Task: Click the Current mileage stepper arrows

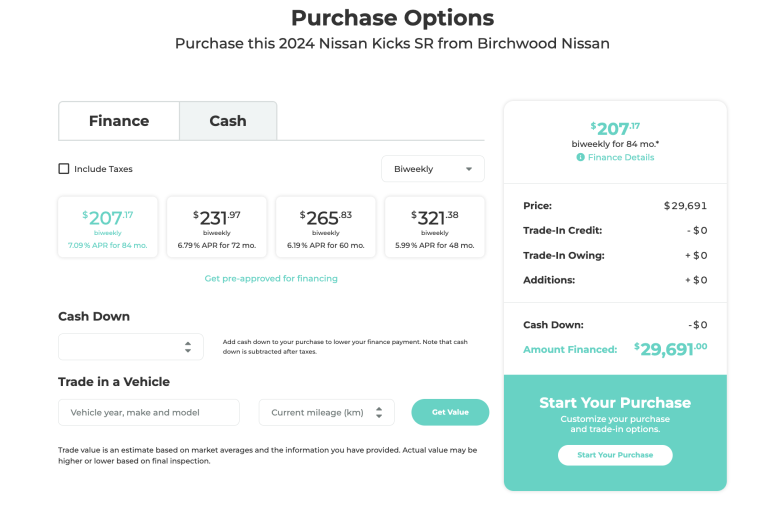Action: click(379, 412)
